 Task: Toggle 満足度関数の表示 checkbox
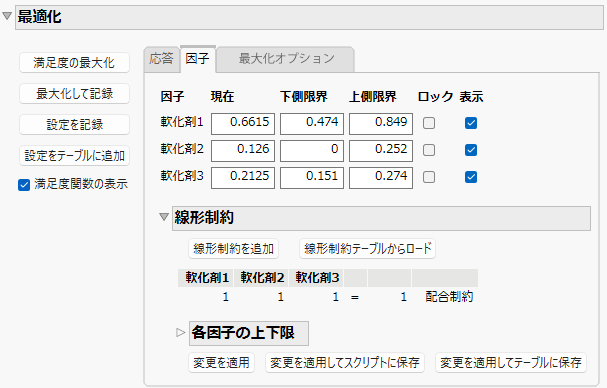(24, 185)
